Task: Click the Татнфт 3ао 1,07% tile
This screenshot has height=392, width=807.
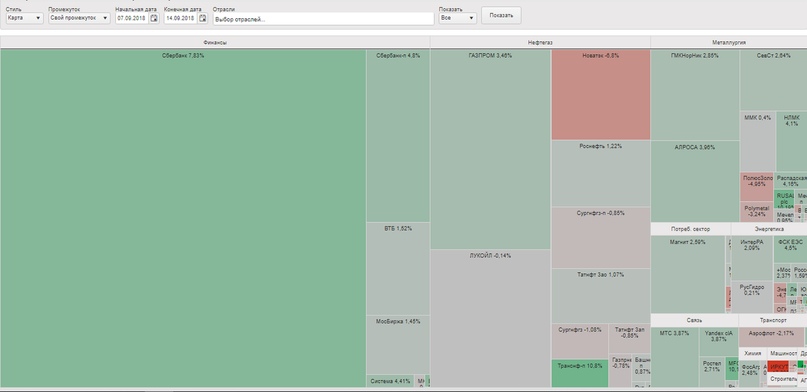Action: click(601, 296)
